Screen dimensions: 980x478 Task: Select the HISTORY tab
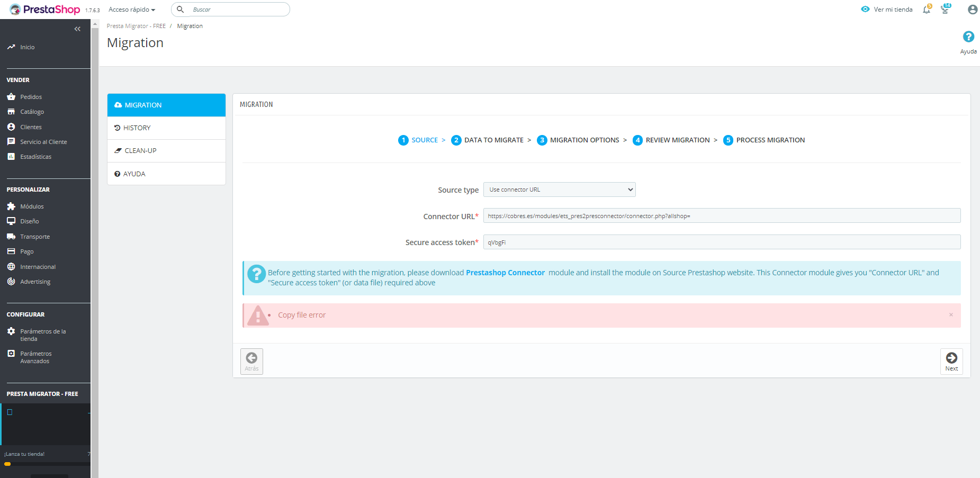click(x=166, y=128)
